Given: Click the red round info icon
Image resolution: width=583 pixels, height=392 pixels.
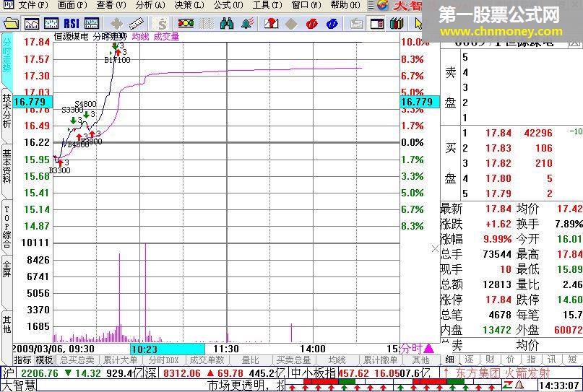Looking at the screenshot, I should point(311,24).
